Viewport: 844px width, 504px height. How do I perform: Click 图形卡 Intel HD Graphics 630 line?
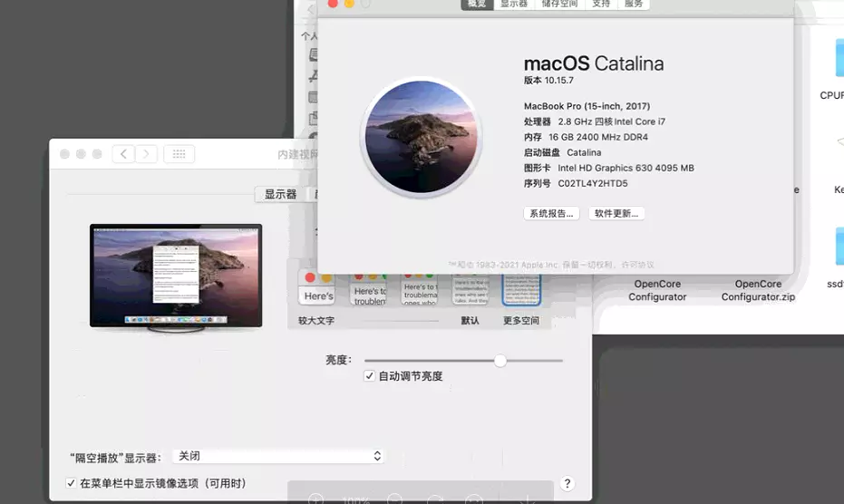coord(609,168)
